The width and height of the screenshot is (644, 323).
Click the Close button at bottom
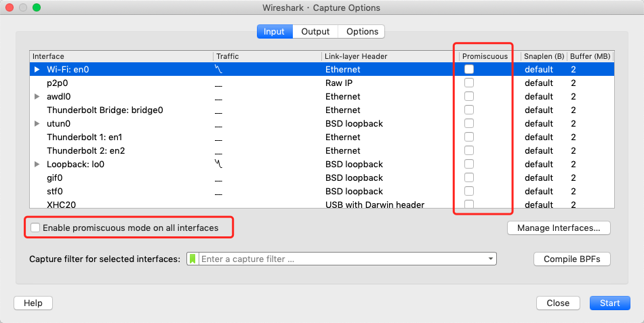point(558,303)
